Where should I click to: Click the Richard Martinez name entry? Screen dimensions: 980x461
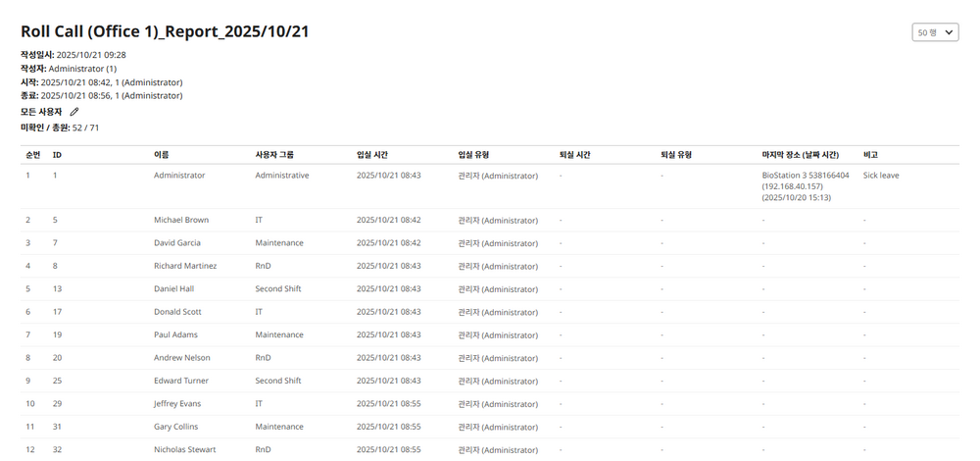coord(185,266)
